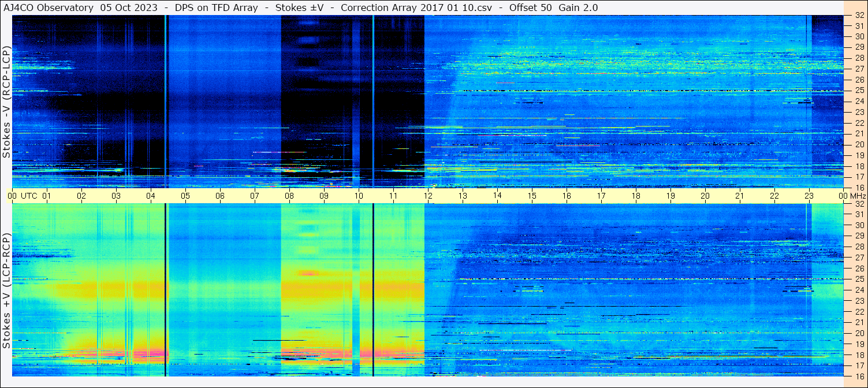Click 29 MHz label of lower Stokes +V panel
Viewport: 868px width, 388px height.
pyautogui.click(x=859, y=236)
